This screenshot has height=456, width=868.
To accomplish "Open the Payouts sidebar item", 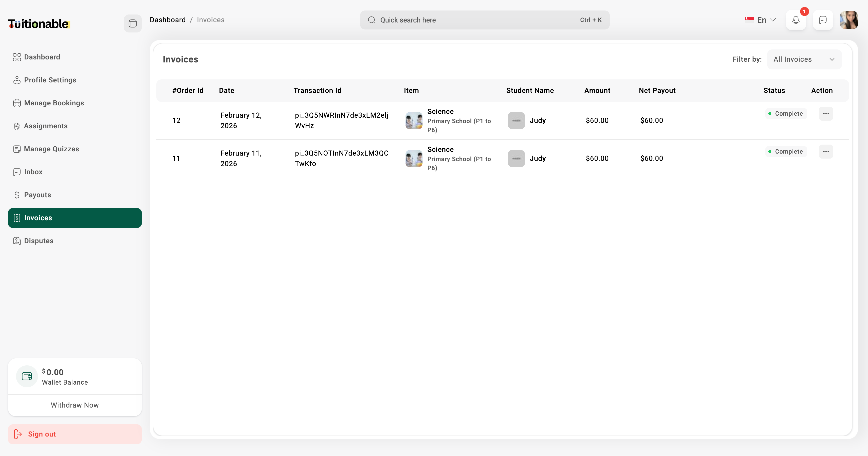I will [37, 195].
